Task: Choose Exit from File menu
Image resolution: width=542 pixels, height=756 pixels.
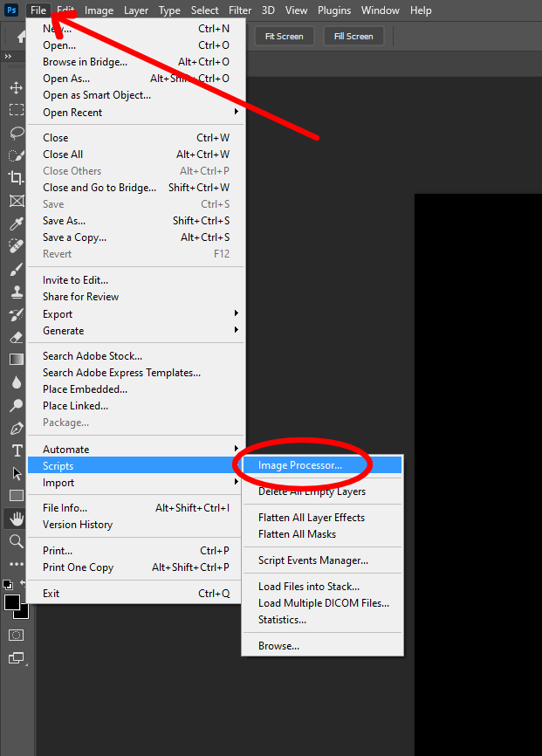Action: coord(135,593)
